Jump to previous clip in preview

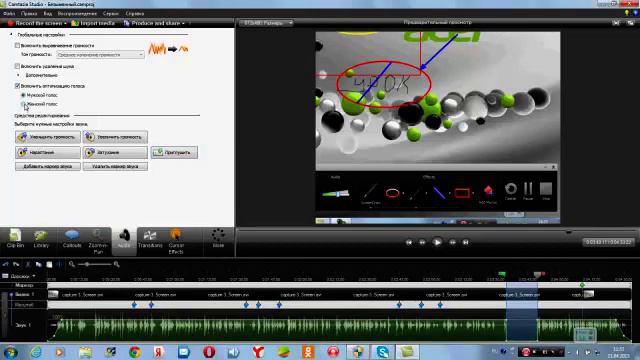click(409, 242)
